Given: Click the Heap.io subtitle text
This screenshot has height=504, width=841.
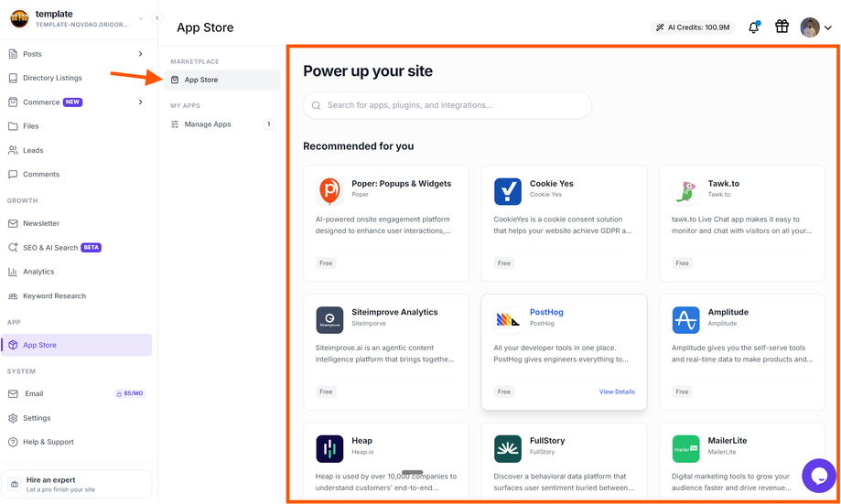Looking at the screenshot, I should pyautogui.click(x=362, y=452).
